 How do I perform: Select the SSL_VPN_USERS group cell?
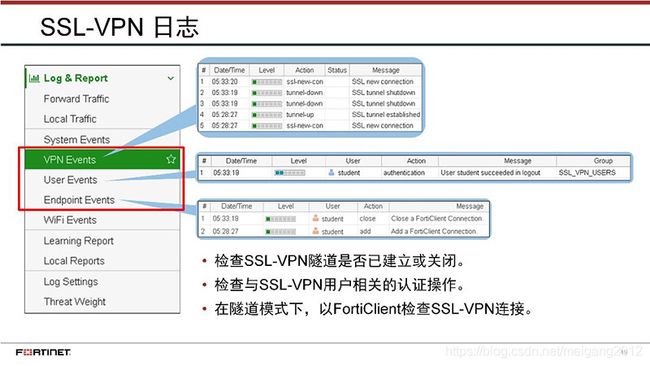[x=587, y=172]
